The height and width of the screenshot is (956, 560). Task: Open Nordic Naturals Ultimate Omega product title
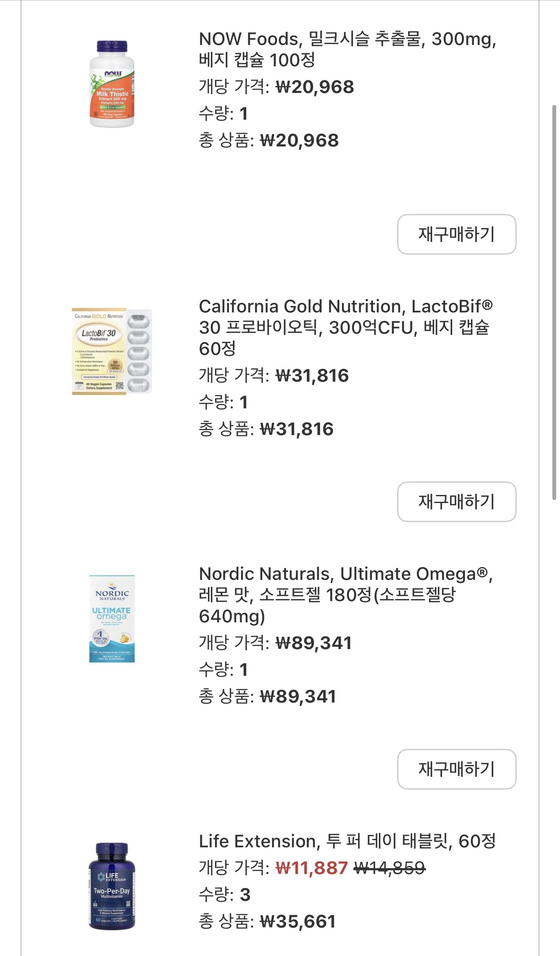[x=345, y=594]
